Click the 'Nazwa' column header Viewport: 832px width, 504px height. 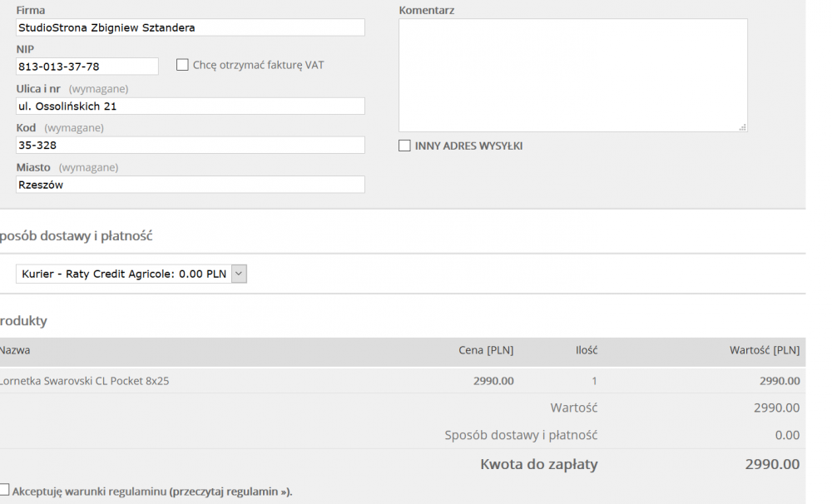[15, 350]
